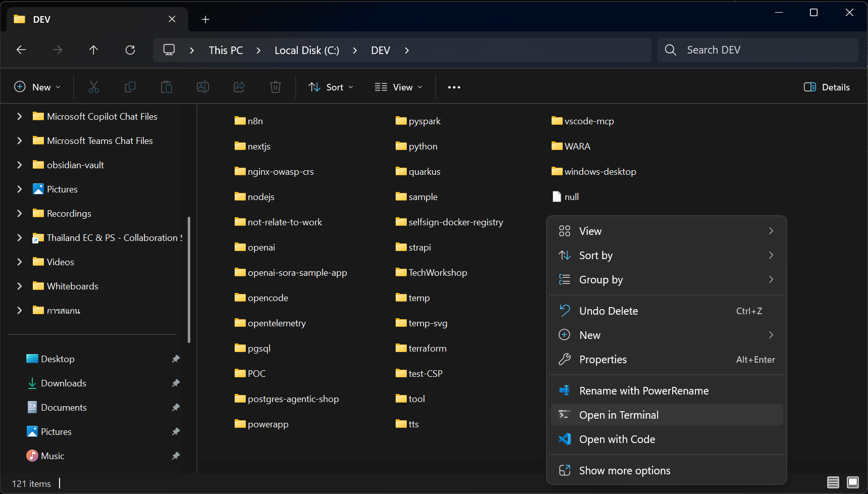Toggle the Details pane
Image resolution: width=868 pixels, height=494 pixels.
pyautogui.click(x=827, y=87)
